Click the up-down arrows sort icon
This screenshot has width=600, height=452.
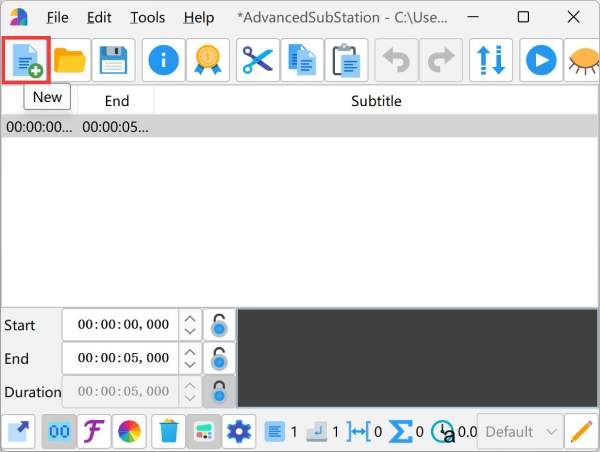point(491,60)
